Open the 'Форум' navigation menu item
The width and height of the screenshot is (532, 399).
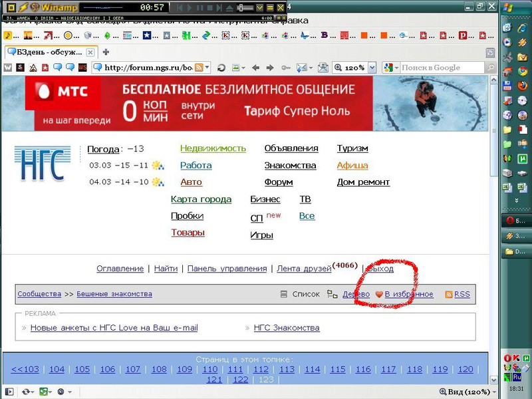(x=278, y=182)
